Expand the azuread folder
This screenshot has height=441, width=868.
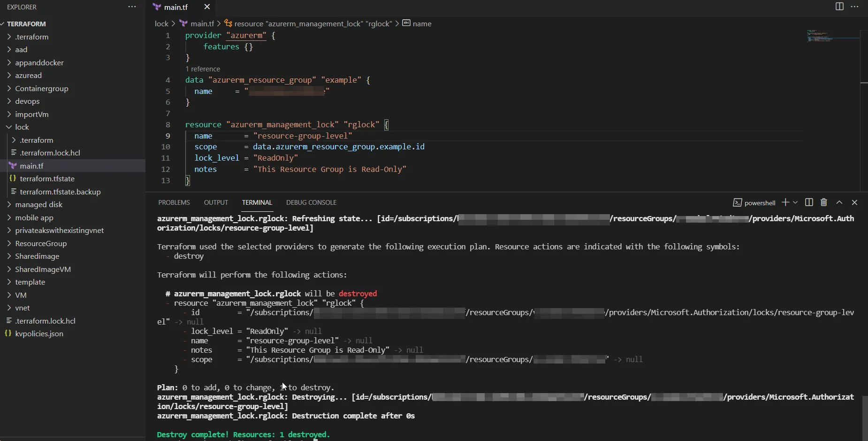tap(28, 75)
